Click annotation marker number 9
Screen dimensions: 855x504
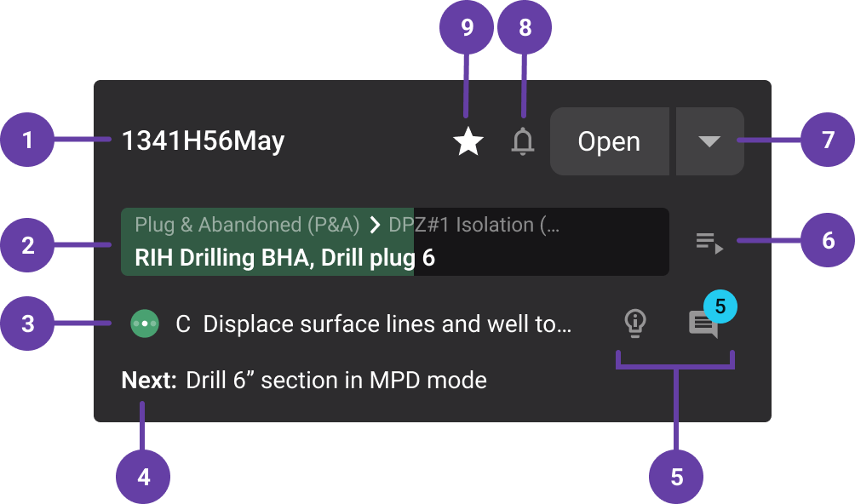point(467,28)
